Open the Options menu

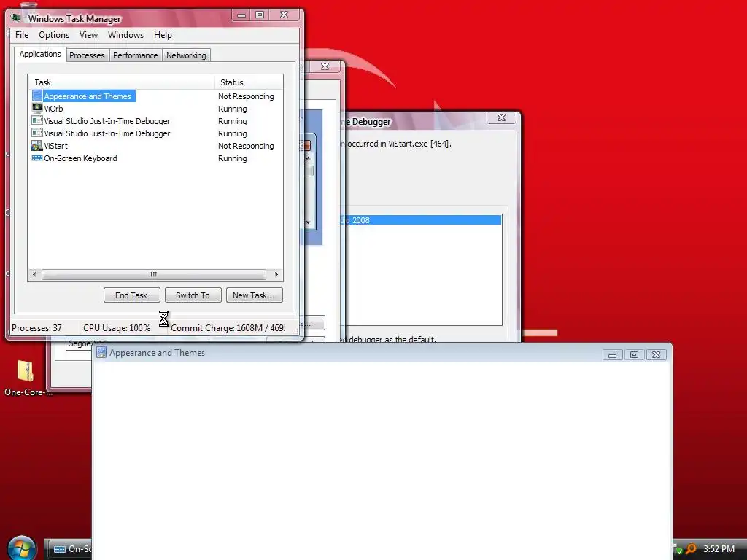[54, 35]
